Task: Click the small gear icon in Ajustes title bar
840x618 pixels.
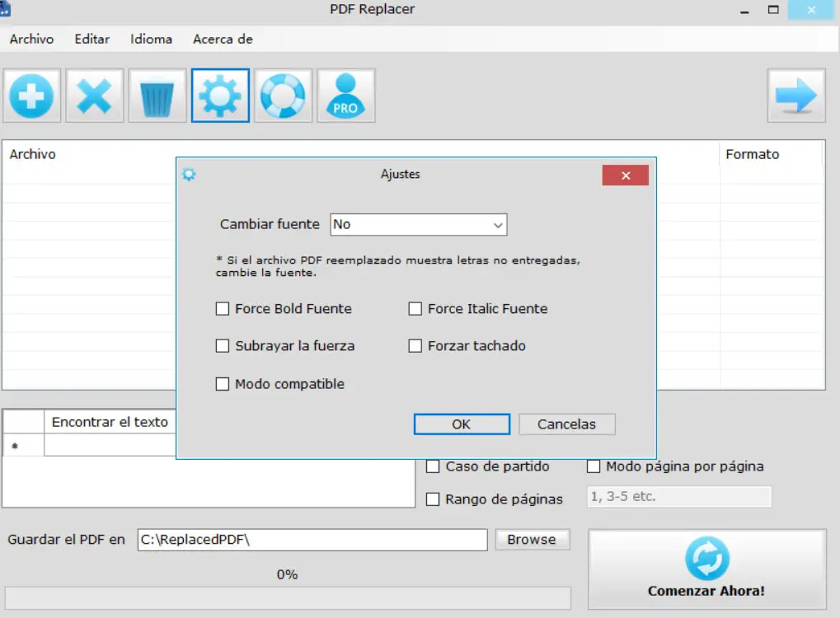Action: pos(189,175)
